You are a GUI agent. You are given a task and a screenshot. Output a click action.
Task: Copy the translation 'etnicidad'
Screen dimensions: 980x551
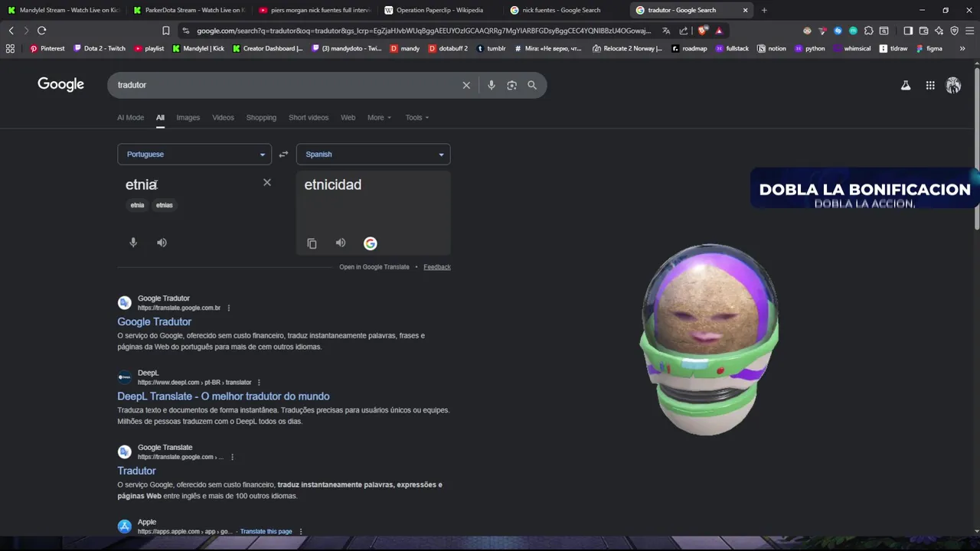pyautogui.click(x=312, y=243)
